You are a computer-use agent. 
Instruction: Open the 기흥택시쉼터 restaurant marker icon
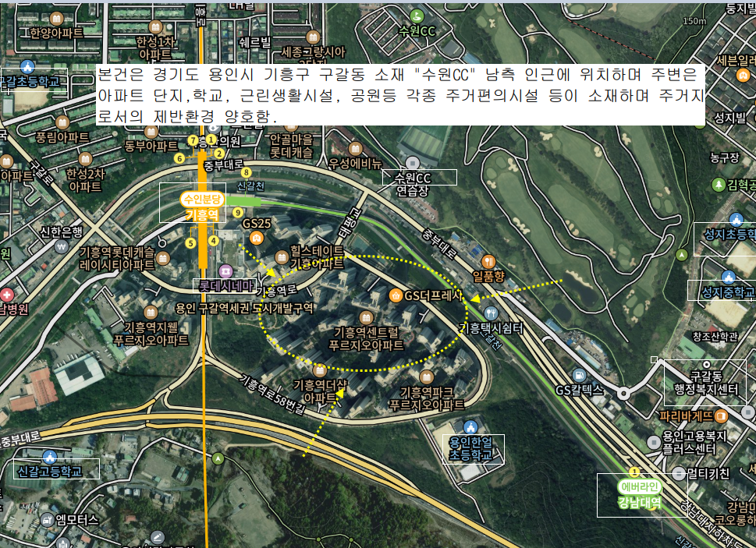click(490, 313)
